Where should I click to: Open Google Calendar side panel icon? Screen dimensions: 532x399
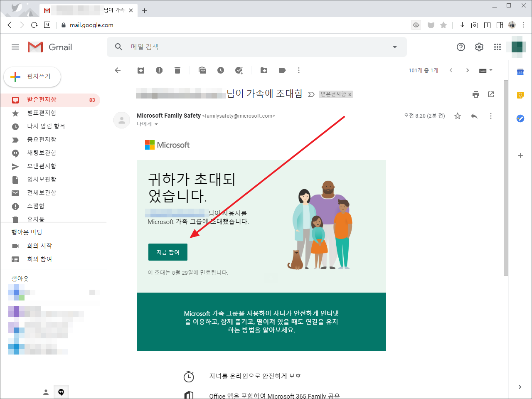tap(520, 72)
